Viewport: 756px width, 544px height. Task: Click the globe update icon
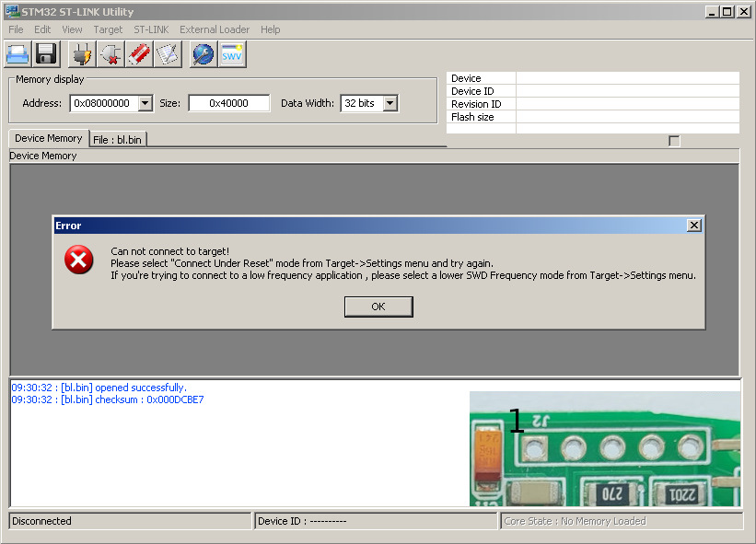point(203,54)
